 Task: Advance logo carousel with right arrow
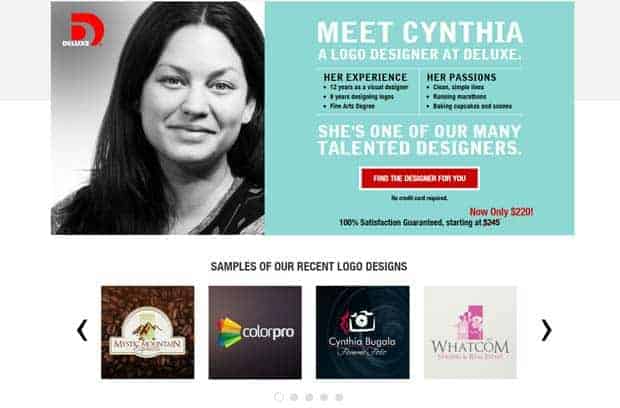coord(546,330)
